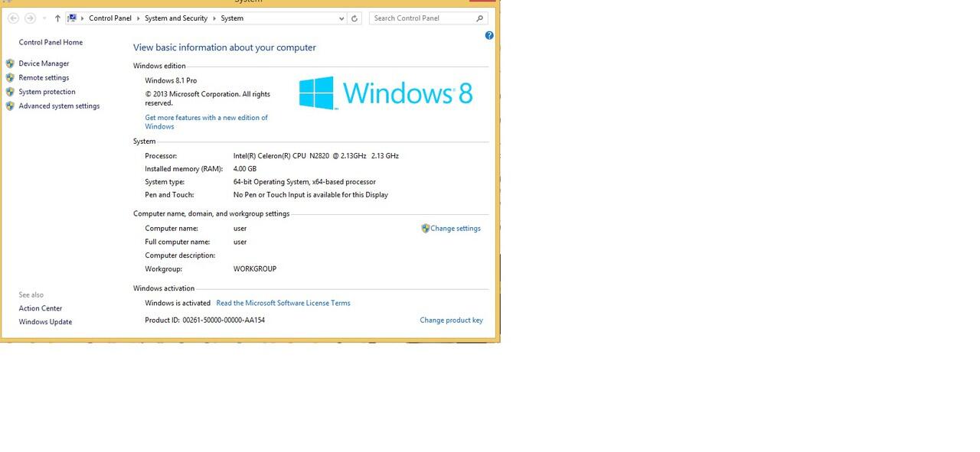
Task: Click the Intel Celeron N2820 processor value
Action: tap(316, 156)
